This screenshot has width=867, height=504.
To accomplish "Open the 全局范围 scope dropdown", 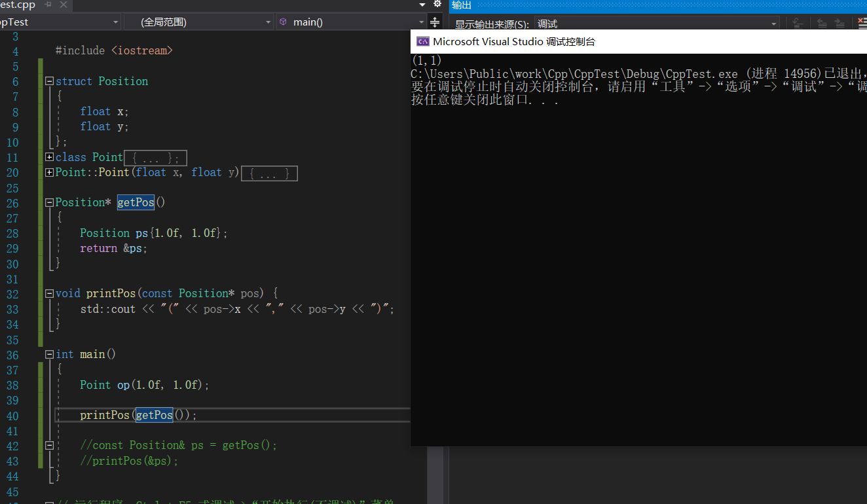I will tap(198, 22).
